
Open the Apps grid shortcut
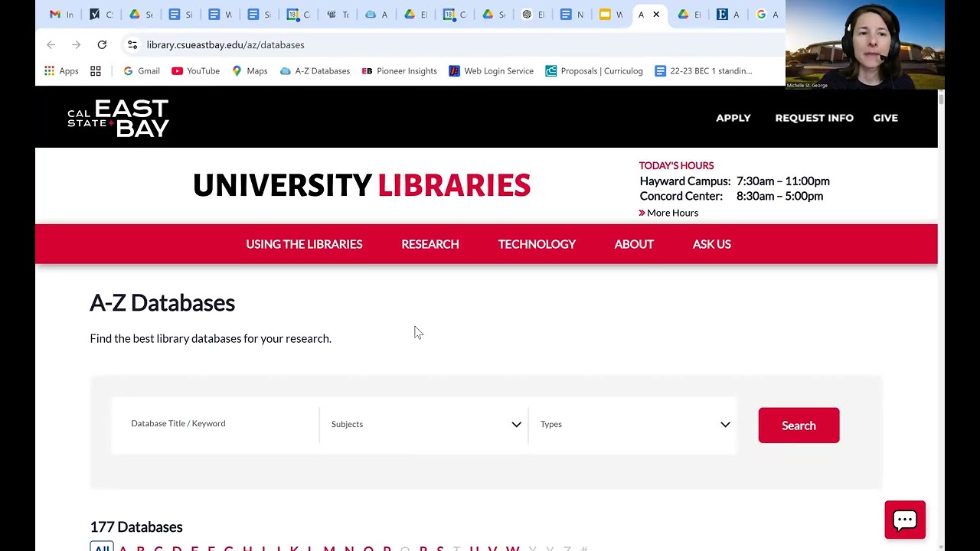[x=61, y=71]
